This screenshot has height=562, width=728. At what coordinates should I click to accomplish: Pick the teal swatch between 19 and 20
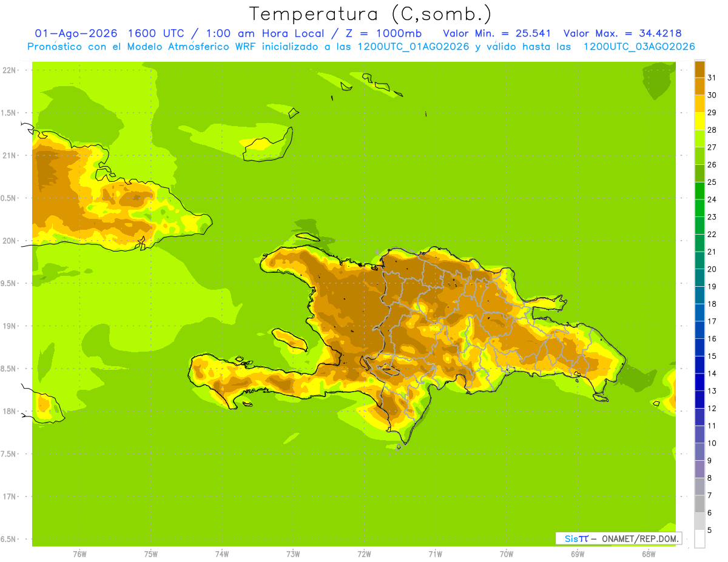(699, 278)
